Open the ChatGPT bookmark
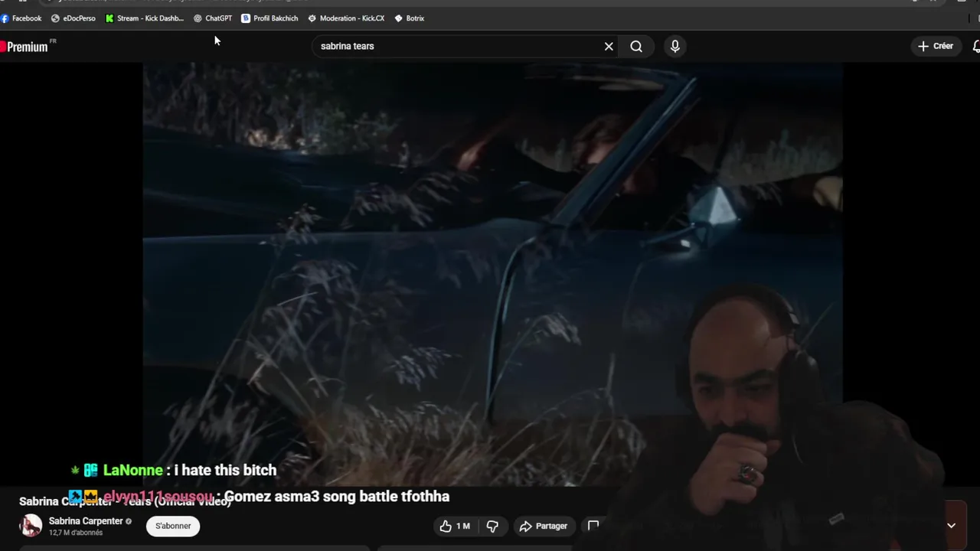 click(x=212, y=18)
